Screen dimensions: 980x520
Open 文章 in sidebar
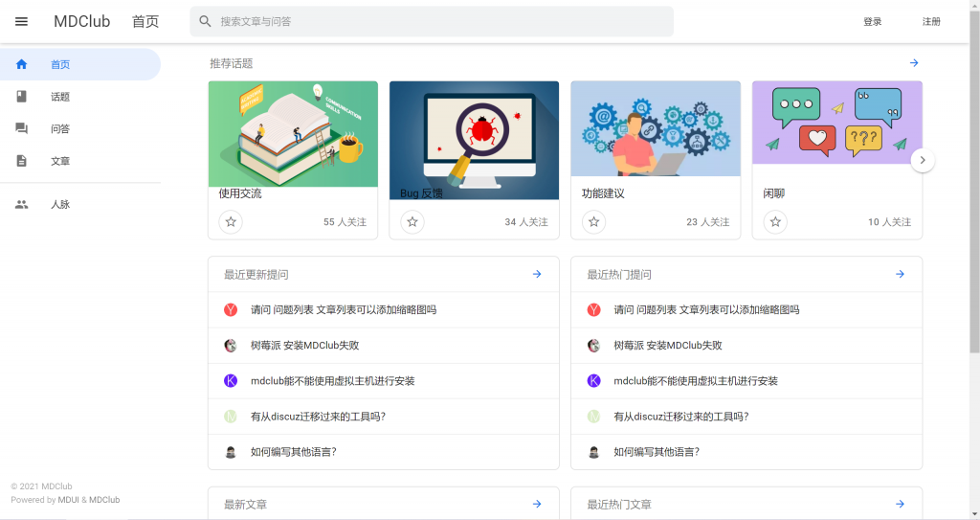pyautogui.click(x=80, y=161)
